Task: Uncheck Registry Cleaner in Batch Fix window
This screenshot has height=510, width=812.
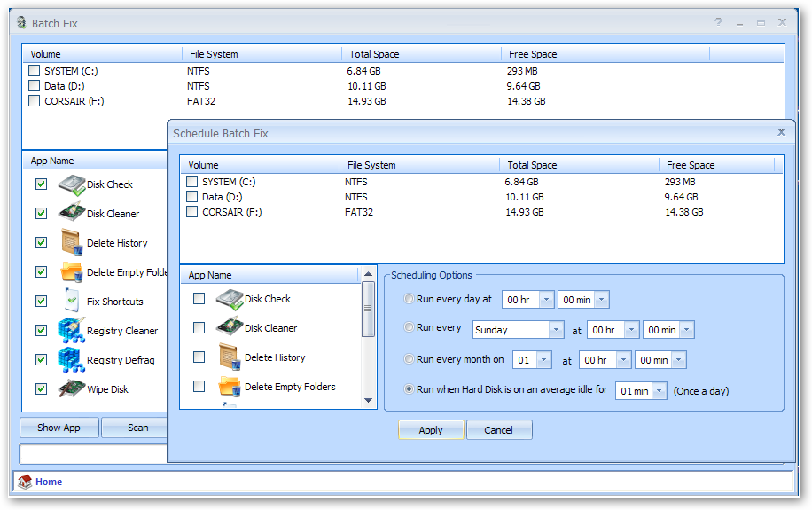Action: pyautogui.click(x=41, y=330)
